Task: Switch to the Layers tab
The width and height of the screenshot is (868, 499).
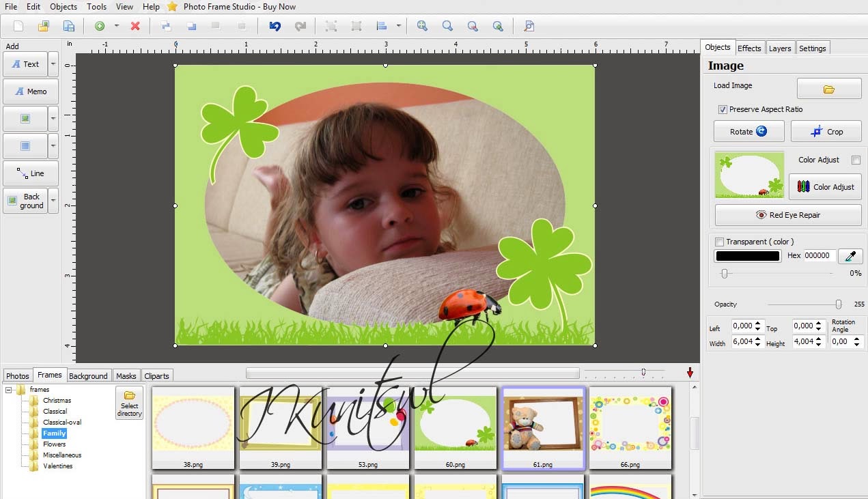Action: click(780, 48)
